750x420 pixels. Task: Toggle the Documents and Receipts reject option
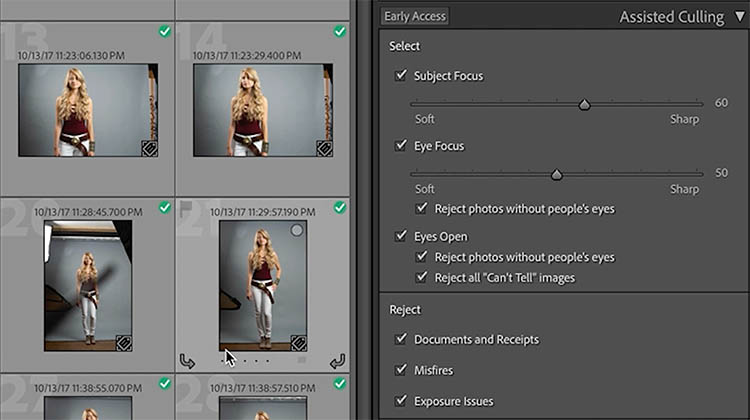click(401, 339)
